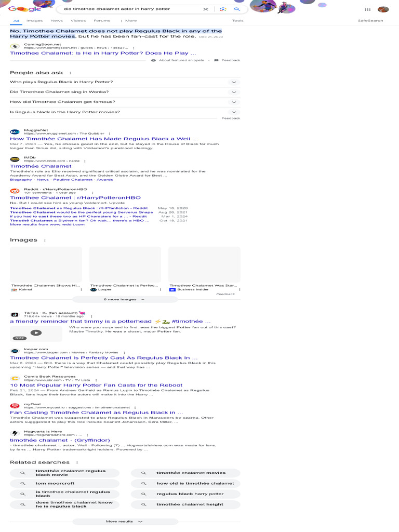
Task: Search related 'timothée chalamet height'
Action: 185,504
